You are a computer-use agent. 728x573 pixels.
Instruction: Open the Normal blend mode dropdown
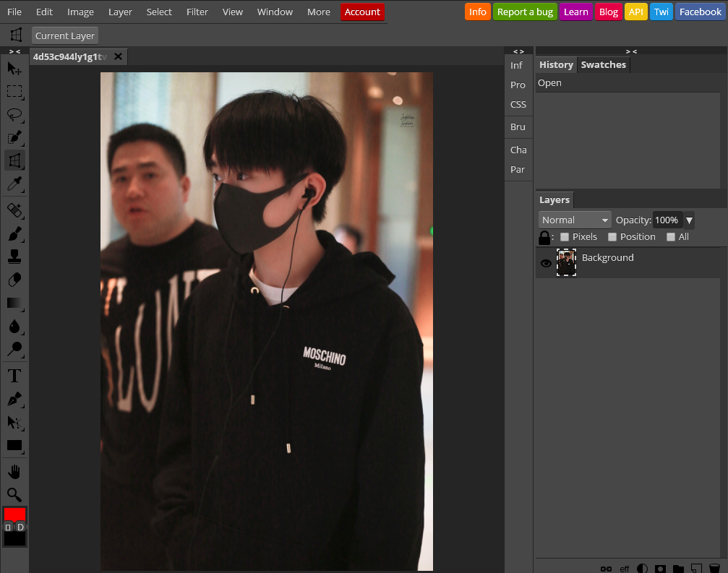[575, 220]
